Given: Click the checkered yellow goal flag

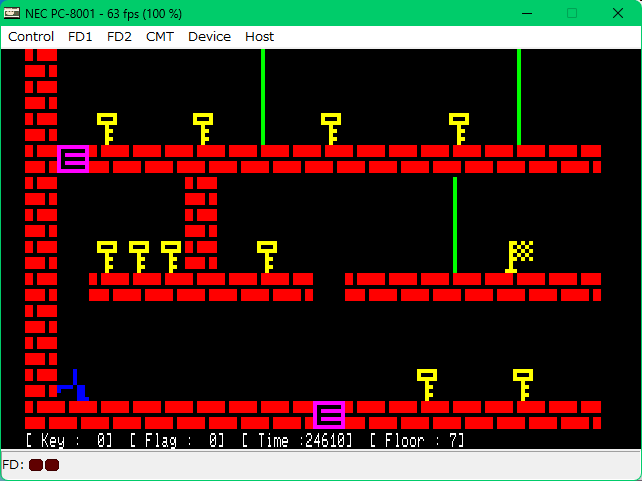Looking at the screenshot, I should 520,255.
